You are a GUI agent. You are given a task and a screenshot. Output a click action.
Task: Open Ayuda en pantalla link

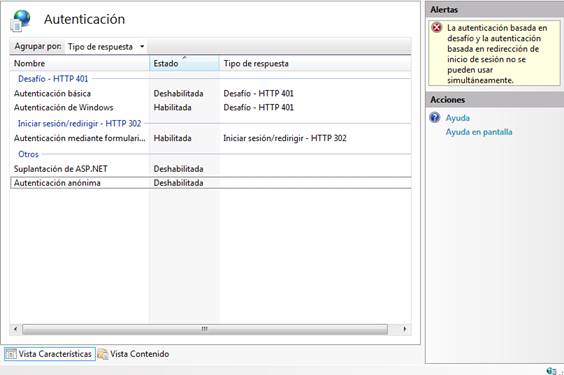[x=479, y=132]
